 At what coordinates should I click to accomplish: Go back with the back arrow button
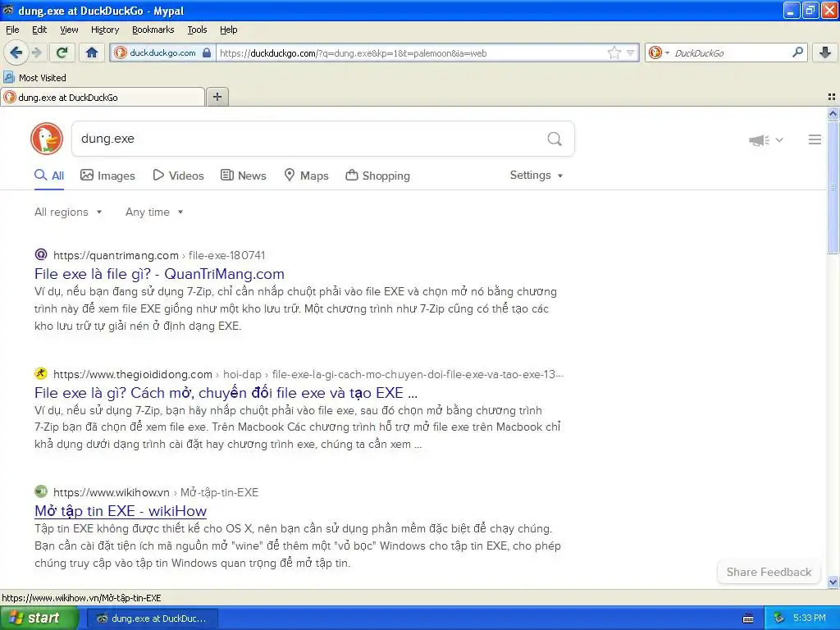pyautogui.click(x=16, y=52)
